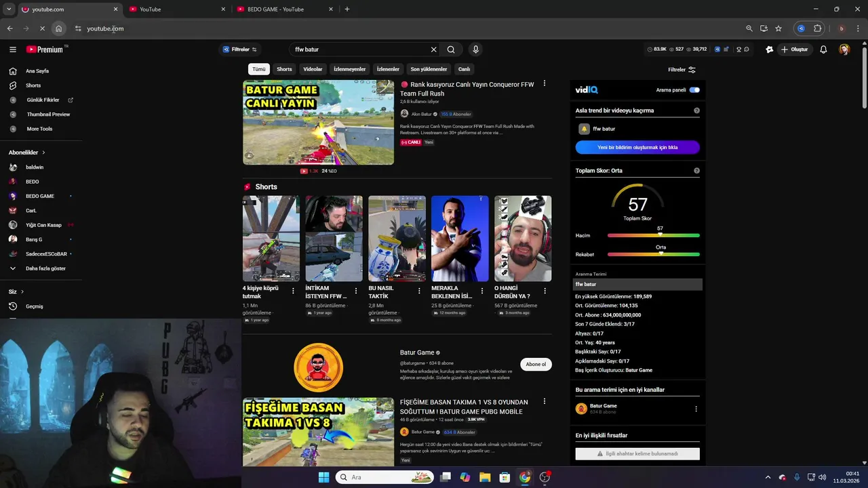
Task: Expand Abonelikler section chevron
Action: click(43, 152)
